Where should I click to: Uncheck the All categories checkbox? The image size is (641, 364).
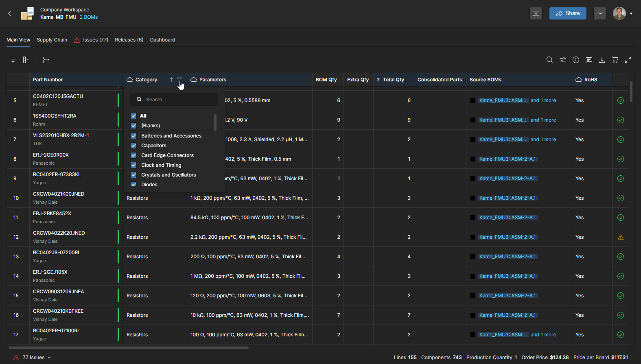(133, 116)
